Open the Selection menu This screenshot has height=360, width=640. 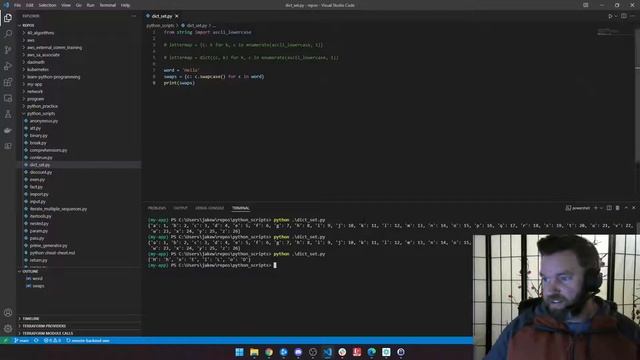click(x=47, y=5)
